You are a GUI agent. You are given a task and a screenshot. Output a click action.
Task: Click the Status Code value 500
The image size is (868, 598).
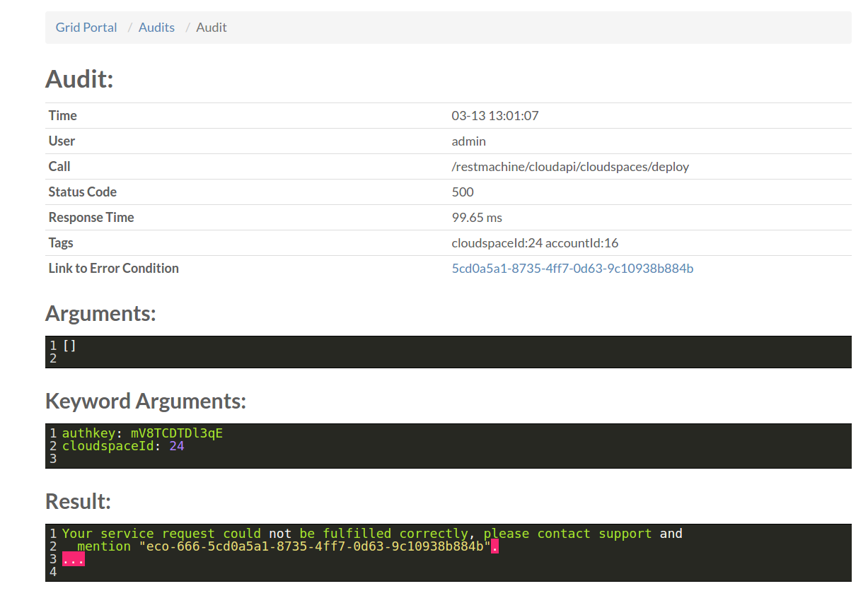tap(463, 192)
